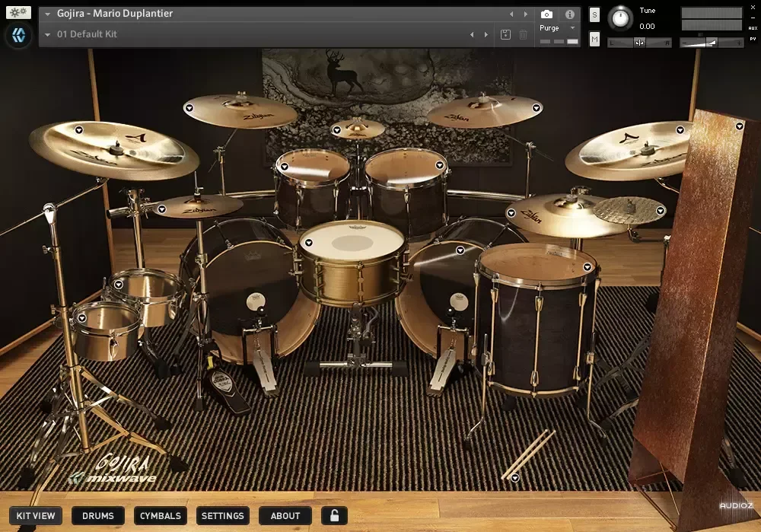
Task: Open the snapshot camera view
Action: tap(546, 14)
